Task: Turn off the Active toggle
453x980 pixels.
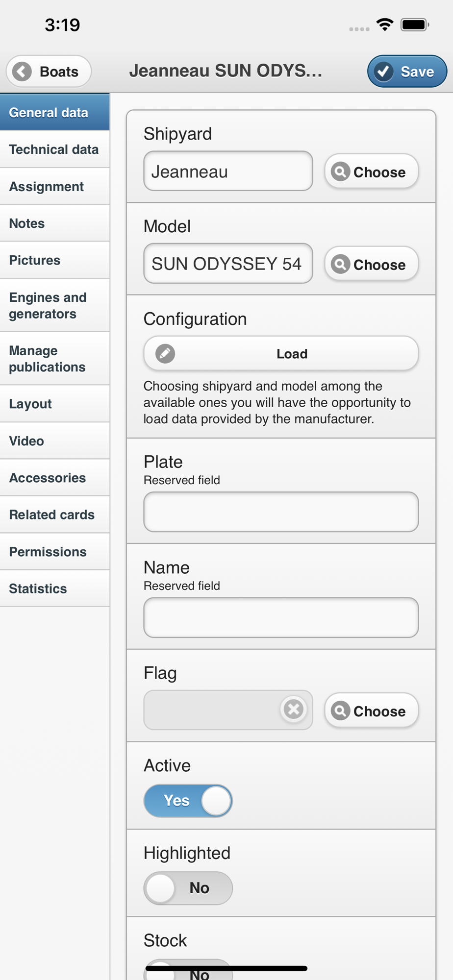Action: coord(188,801)
